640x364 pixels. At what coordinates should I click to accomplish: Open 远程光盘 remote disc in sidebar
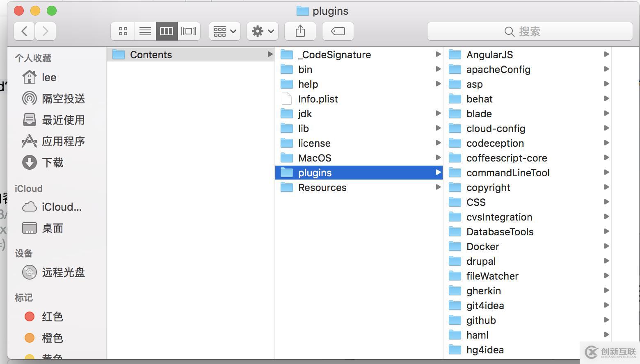coord(57,272)
